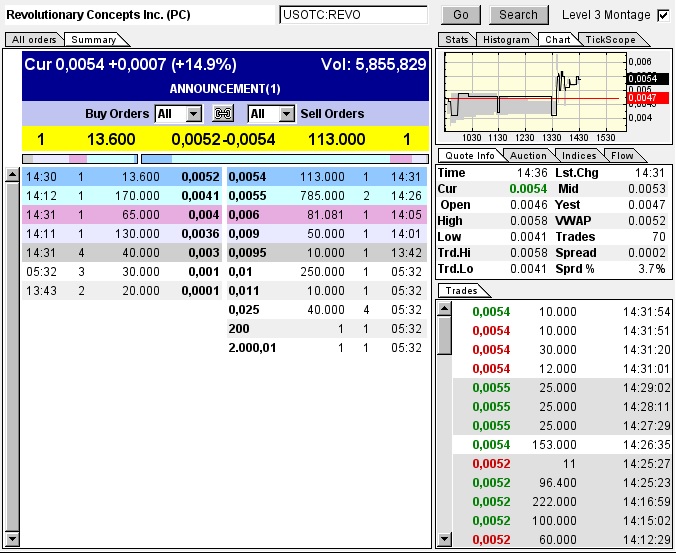Select buy order at price 0,003
Viewport: 676px width, 553px height.
tap(122, 253)
